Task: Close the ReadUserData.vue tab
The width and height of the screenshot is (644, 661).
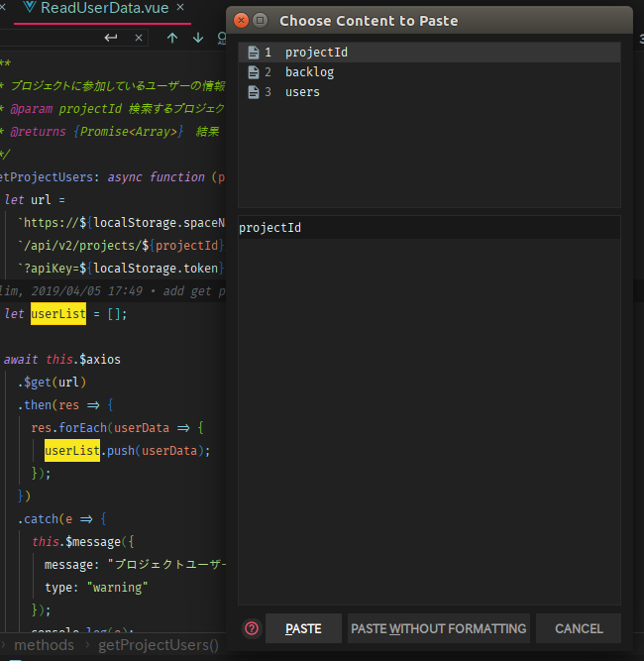Action: coord(180,7)
